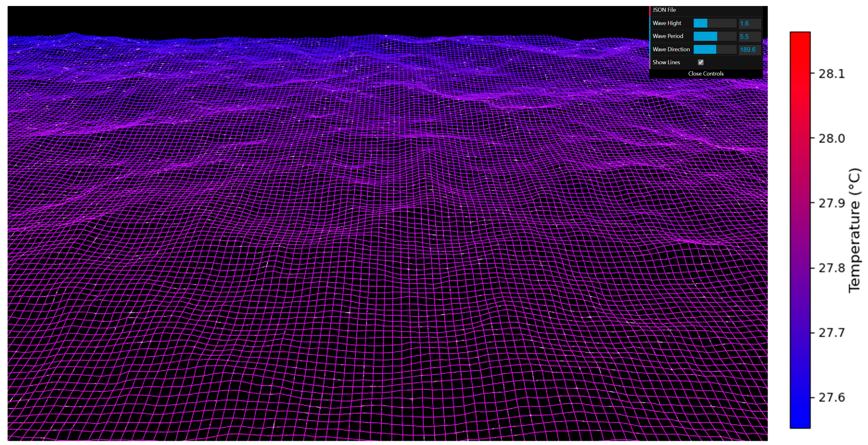
Task: Adjust the Wave Hight slider
Action: (x=715, y=23)
